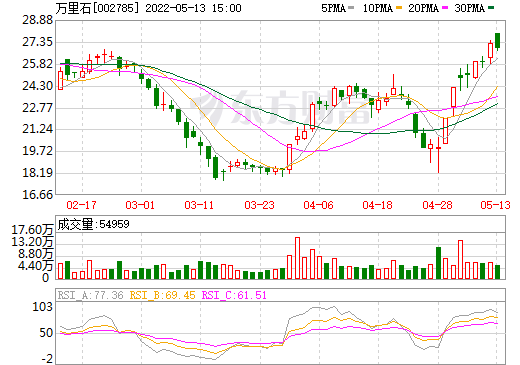Screen dimensions: 520x365
Task: Click the 04-28 date axis label
Action: (x=437, y=205)
